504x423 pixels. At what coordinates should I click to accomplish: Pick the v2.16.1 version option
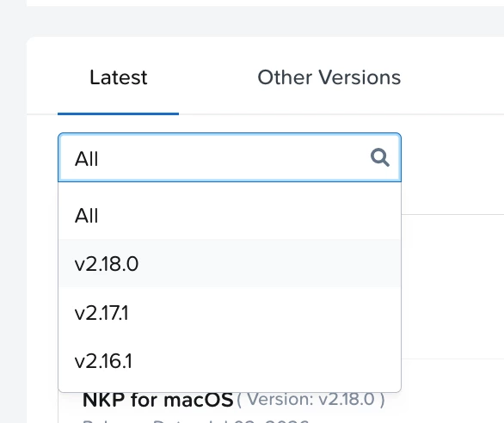(x=230, y=361)
